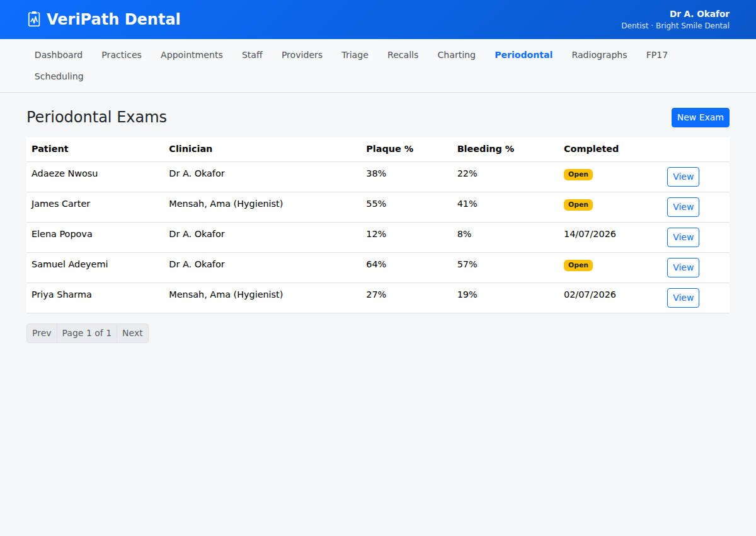Click the 41% bleeding value

coord(467,204)
